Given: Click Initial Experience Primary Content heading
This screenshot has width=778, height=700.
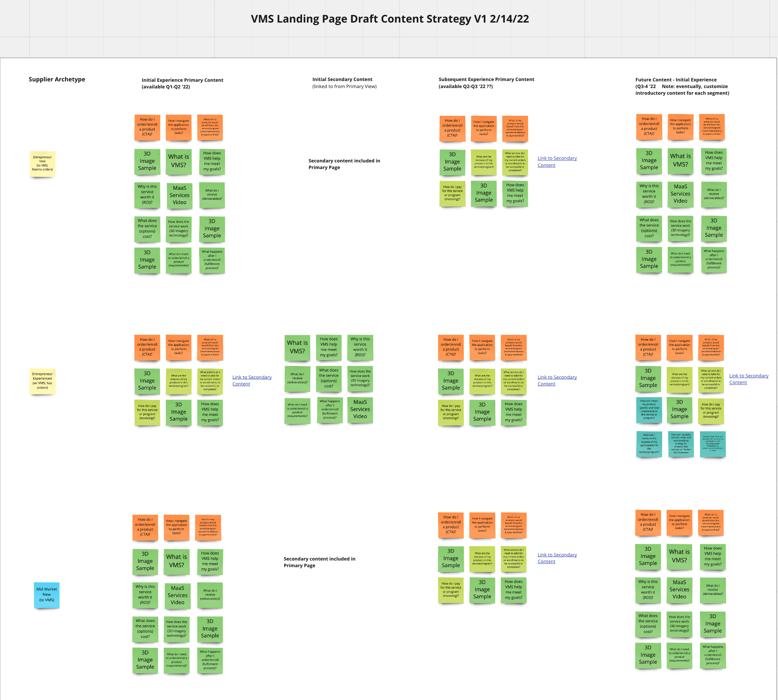Looking at the screenshot, I should point(182,80).
